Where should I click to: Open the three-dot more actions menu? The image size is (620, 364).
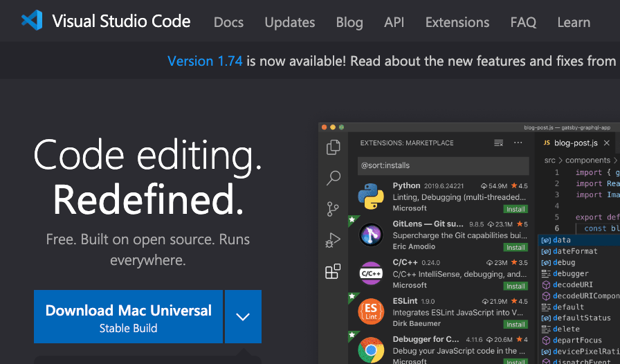coord(518,143)
